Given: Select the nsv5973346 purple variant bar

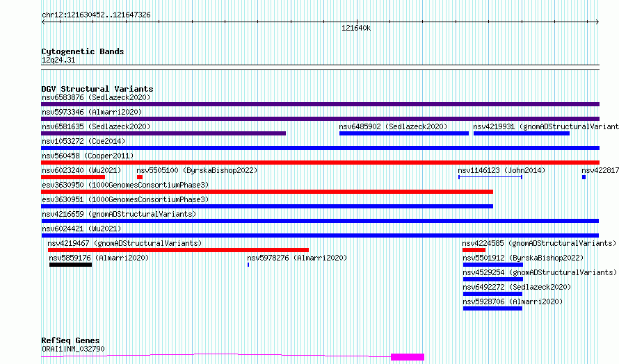Looking at the screenshot, I should click(320, 119).
